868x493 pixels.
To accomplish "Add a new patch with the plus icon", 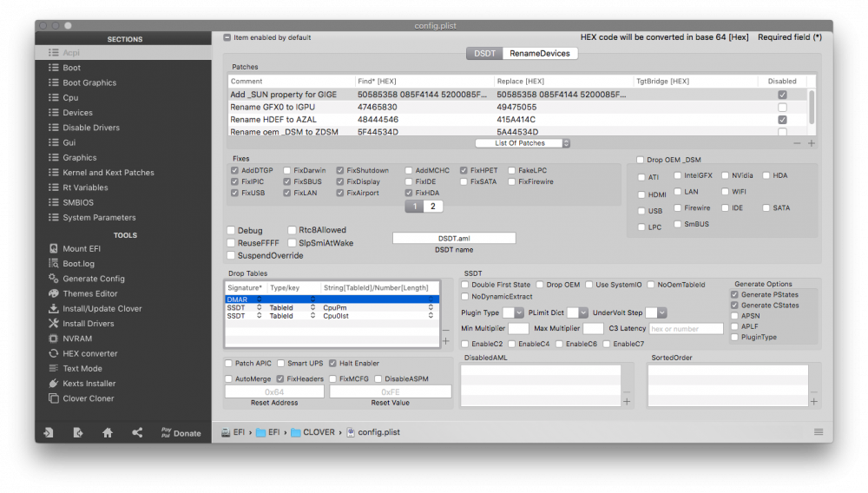I will point(812,143).
